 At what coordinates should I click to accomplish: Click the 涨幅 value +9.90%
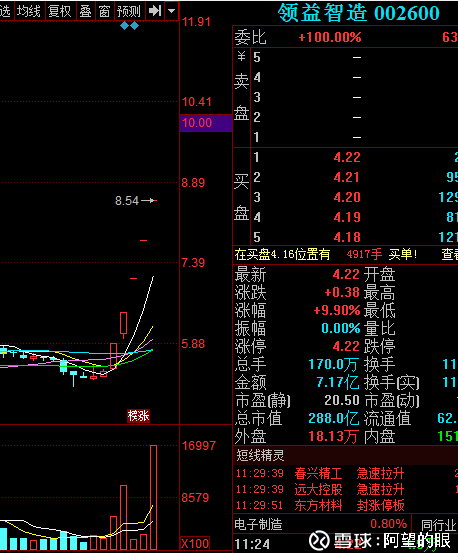[337, 310]
